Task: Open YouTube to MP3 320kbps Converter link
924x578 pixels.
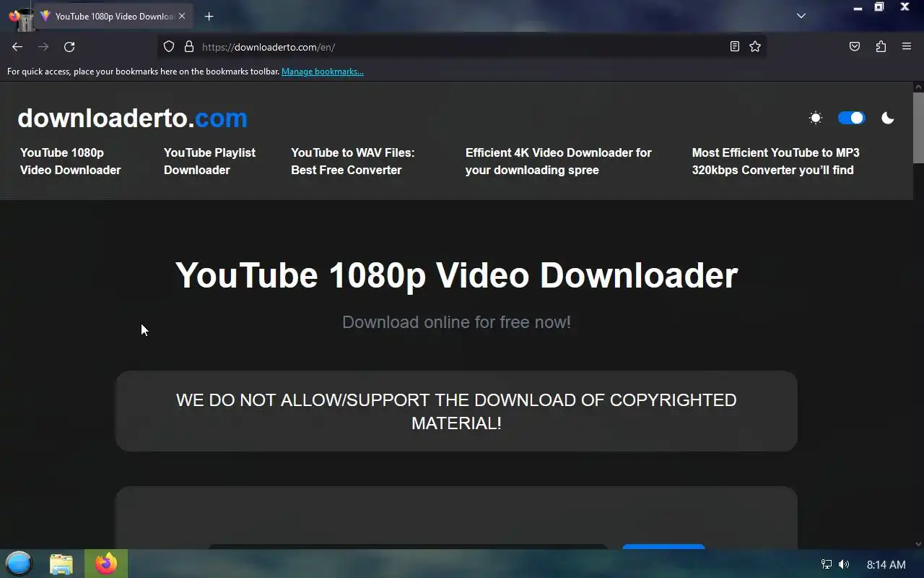Action: 776,161
